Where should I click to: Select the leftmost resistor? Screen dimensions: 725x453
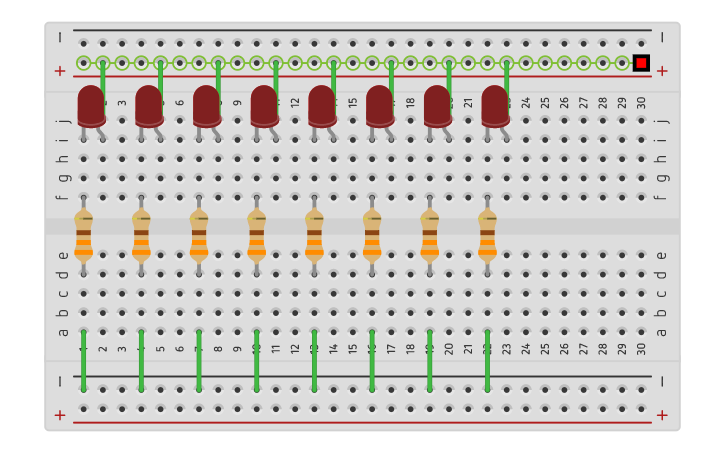tap(83, 235)
